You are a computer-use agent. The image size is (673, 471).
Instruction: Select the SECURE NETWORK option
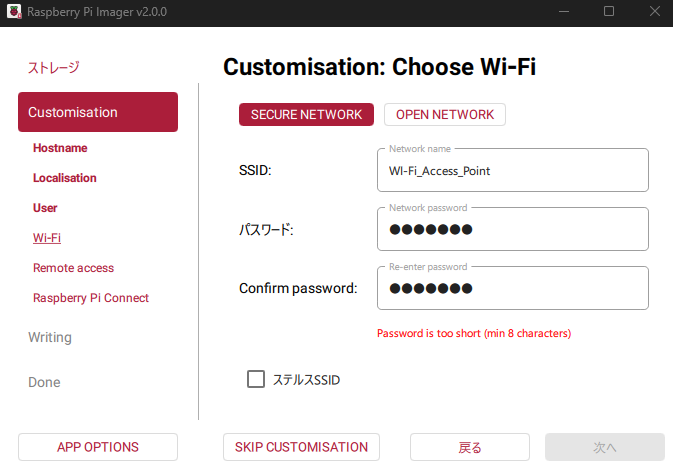click(306, 115)
